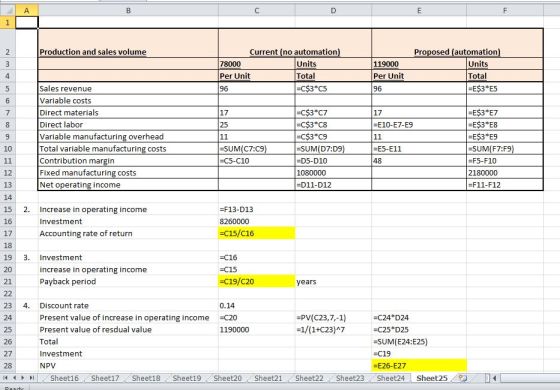Screen dimensions: 560x390
Task: Select the highlighted =C19/C20 payback cell
Action: (257, 281)
